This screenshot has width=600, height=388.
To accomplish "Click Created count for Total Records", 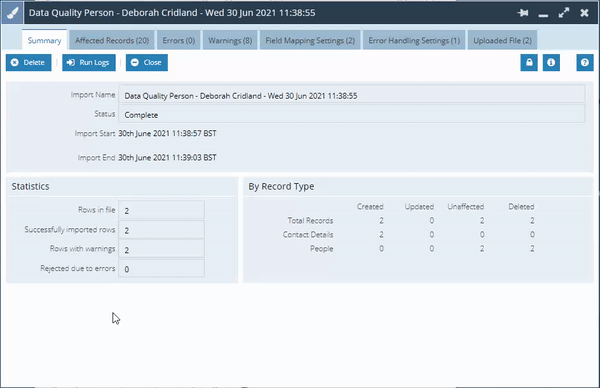I will click(x=381, y=221).
